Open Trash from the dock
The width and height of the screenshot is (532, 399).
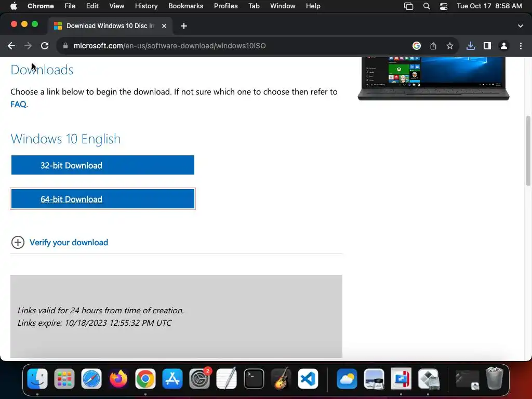(x=495, y=379)
